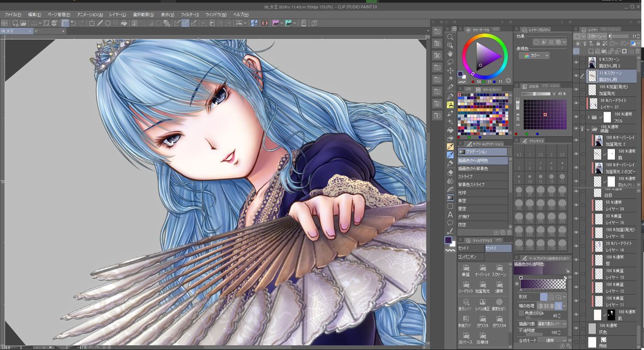
Task: Toggle visibility of 灰色 layer
Action: (x=577, y=328)
